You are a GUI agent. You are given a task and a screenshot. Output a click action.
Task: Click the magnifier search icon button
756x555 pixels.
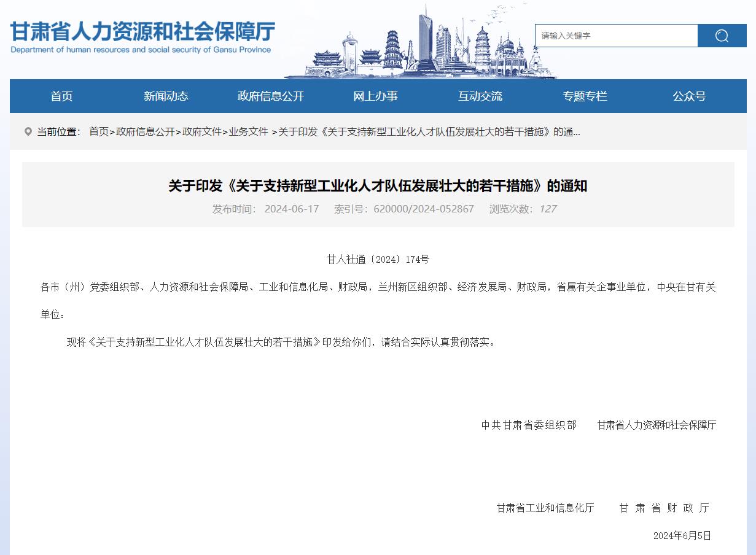click(x=722, y=36)
